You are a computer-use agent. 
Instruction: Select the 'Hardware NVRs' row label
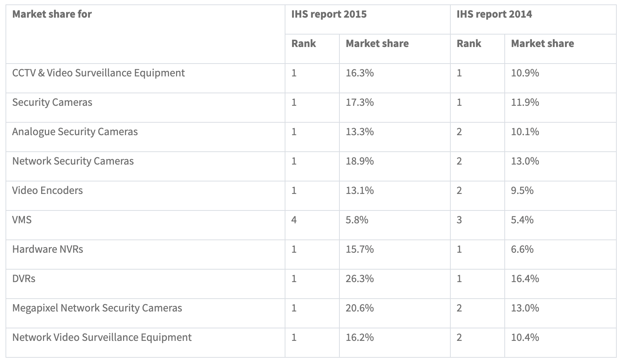[47, 249]
